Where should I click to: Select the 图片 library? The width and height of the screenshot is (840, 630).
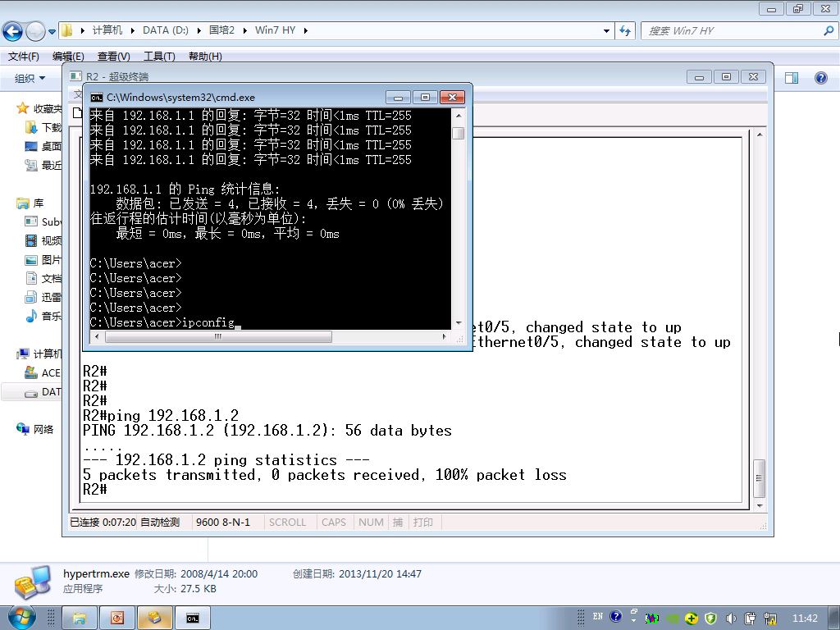tap(52, 260)
